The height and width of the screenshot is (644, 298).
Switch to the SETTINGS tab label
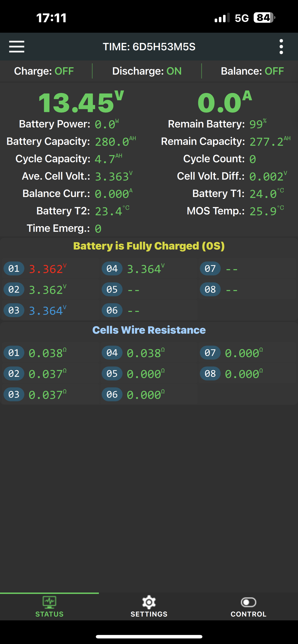click(x=149, y=614)
